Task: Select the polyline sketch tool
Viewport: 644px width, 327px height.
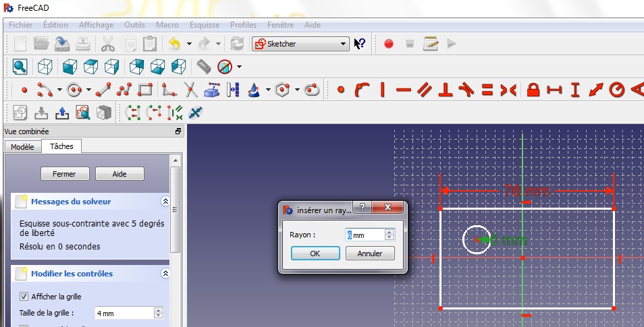Action: tap(124, 90)
